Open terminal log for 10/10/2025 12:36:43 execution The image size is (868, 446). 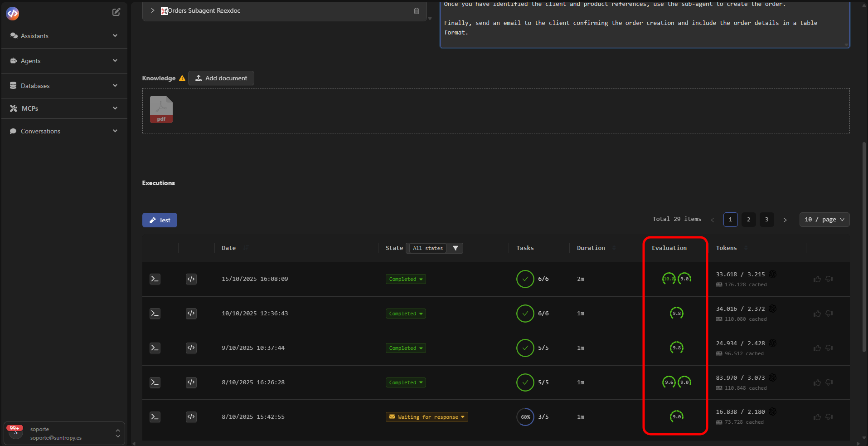click(155, 314)
